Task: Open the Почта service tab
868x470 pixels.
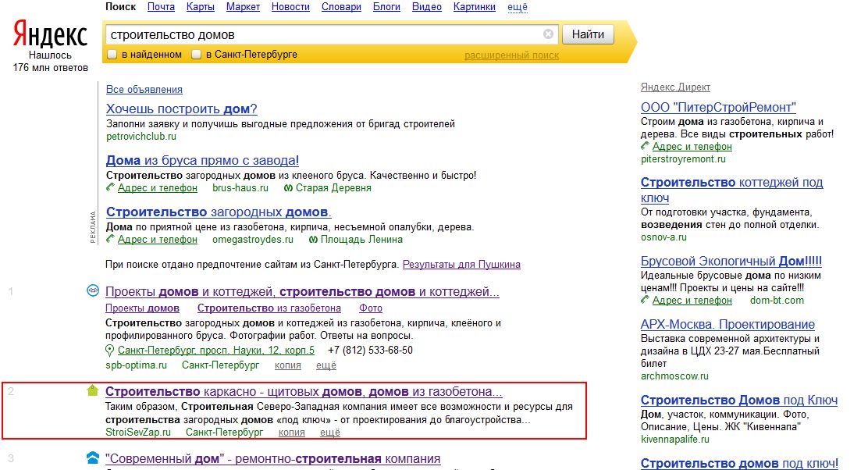Action: pyautogui.click(x=161, y=7)
